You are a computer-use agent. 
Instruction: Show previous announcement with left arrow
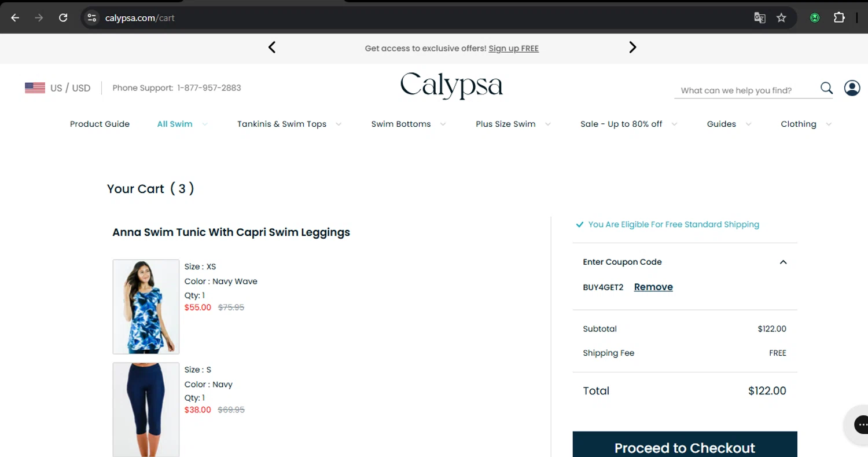point(272,47)
